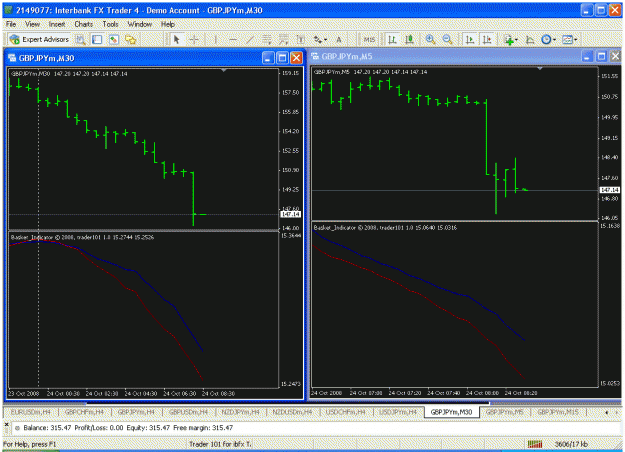Toggle the Navigator panel icon
The height and width of the screenshot is (452, 625).
point(97,39)
